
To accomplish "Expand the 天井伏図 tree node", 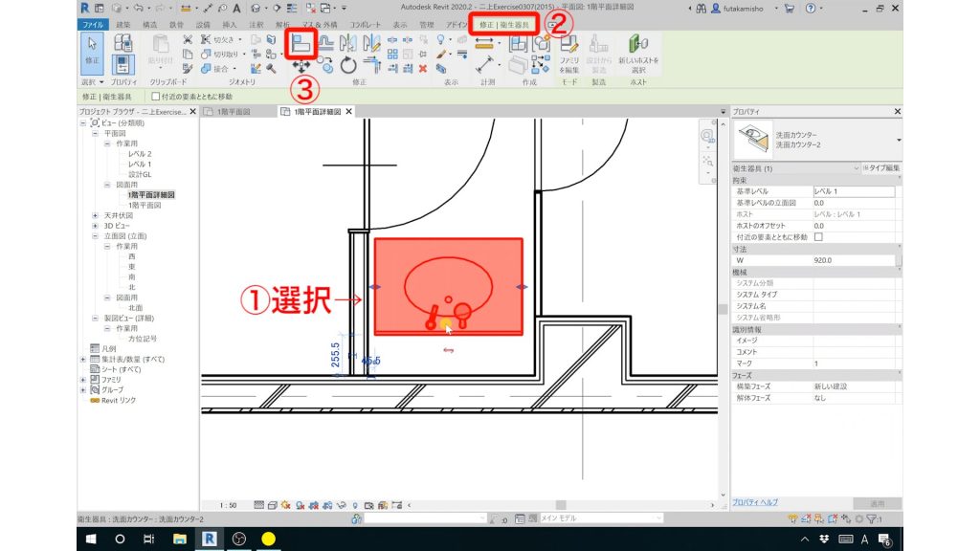I will pyautogui.click(x=96, y=215).
